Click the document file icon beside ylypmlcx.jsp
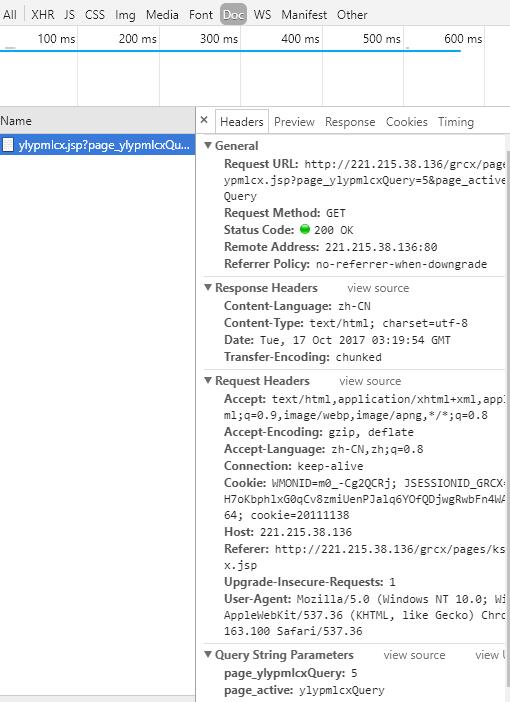The height and width of the screenshot is (702, 510). click(8, 145)
